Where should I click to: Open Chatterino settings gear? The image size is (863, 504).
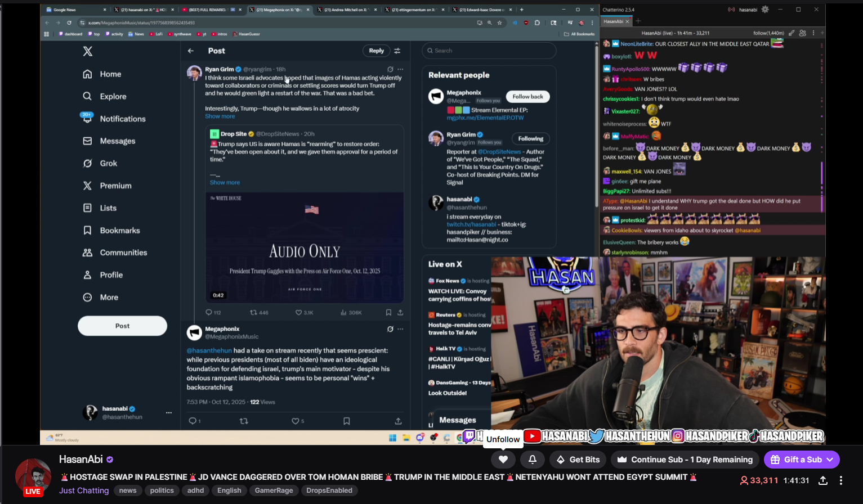(x=765, y=10)
